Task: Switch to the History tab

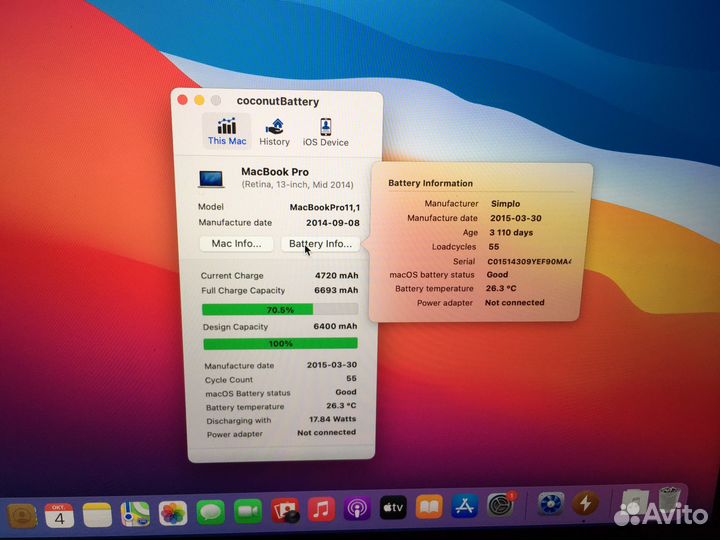Action: click(275, 132)
